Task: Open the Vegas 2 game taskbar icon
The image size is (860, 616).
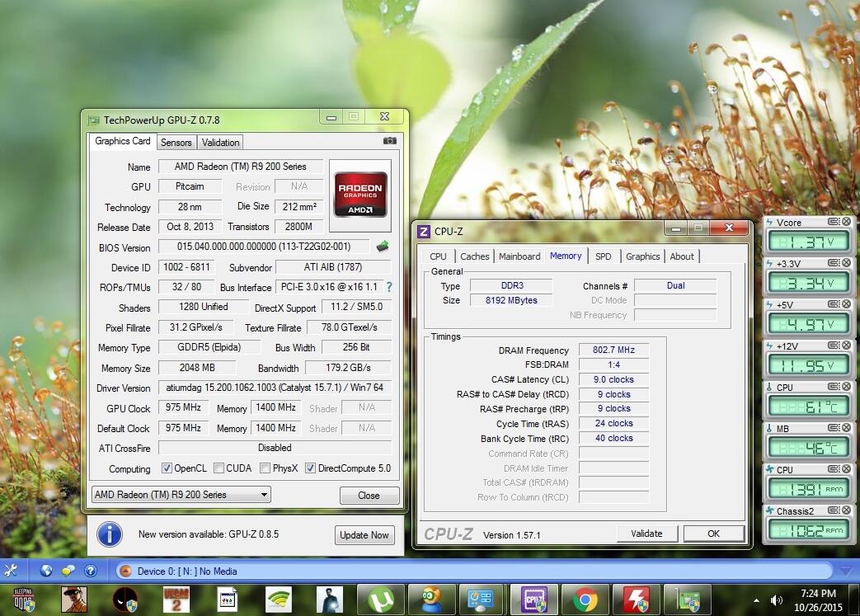Action: coord(176,600)
